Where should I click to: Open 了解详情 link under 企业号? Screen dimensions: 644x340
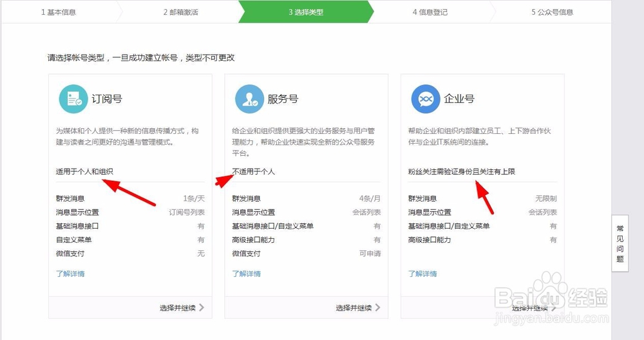coord(422,274)
